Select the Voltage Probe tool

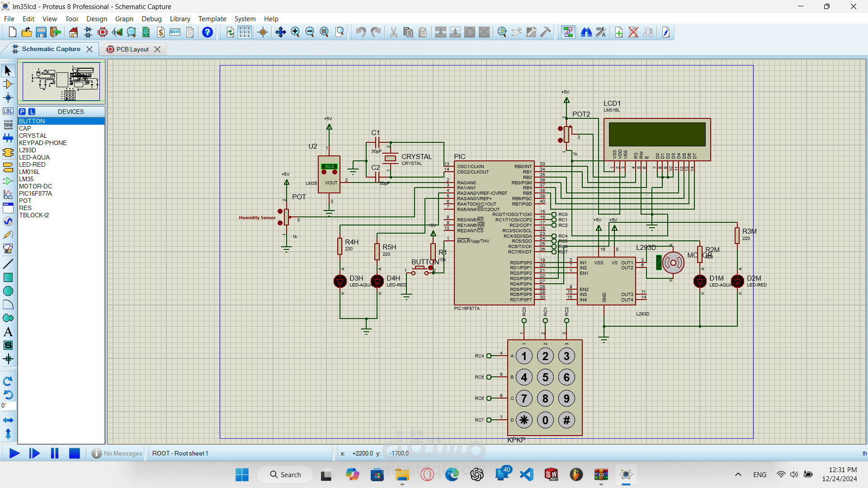click(8, 235)
